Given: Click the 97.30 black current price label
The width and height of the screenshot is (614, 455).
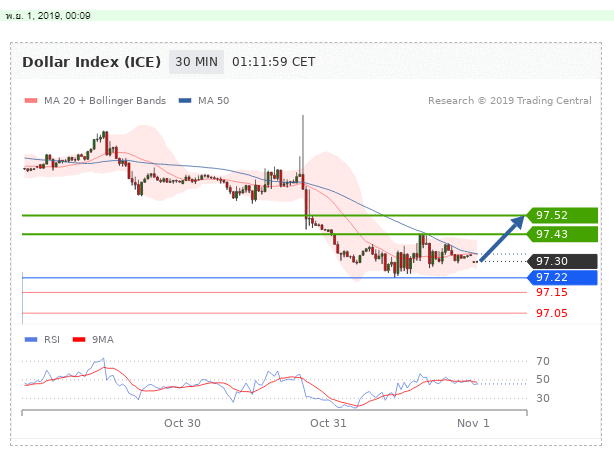Looking at the screenshot, I should click(562, 261).
